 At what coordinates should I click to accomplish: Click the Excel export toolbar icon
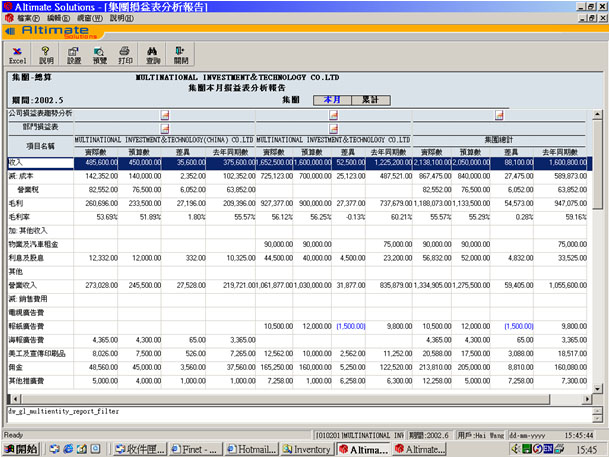[x=17, y=55]
